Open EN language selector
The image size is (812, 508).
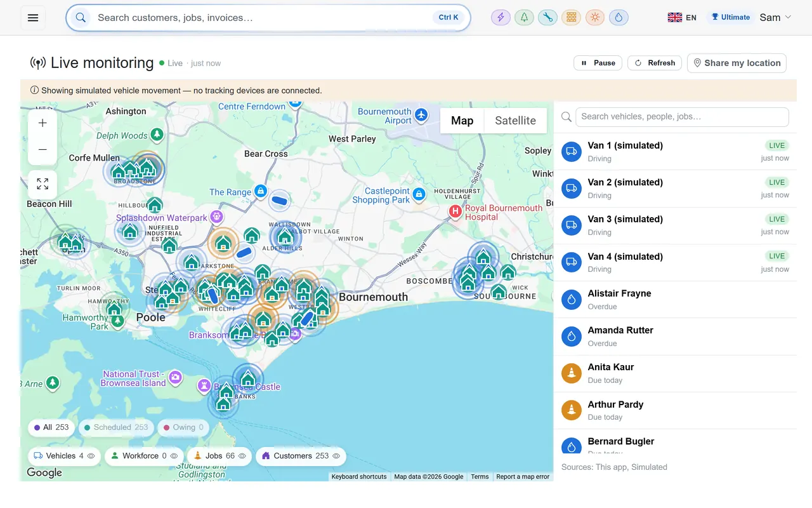[x=683, y=18]
